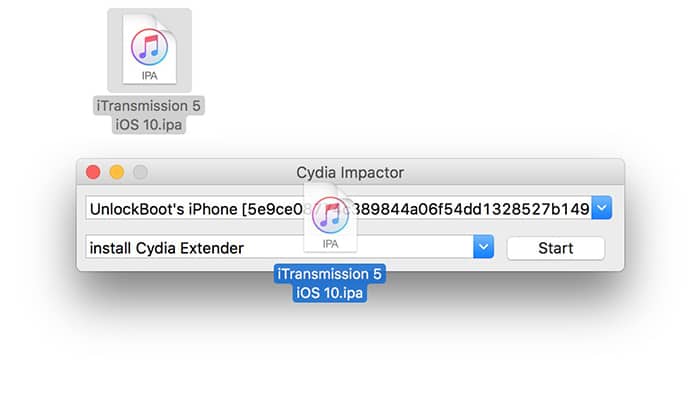Click the music note logo on the dragged IPA icon
This screenshot has height=402, width=696.
pos(330,215)
